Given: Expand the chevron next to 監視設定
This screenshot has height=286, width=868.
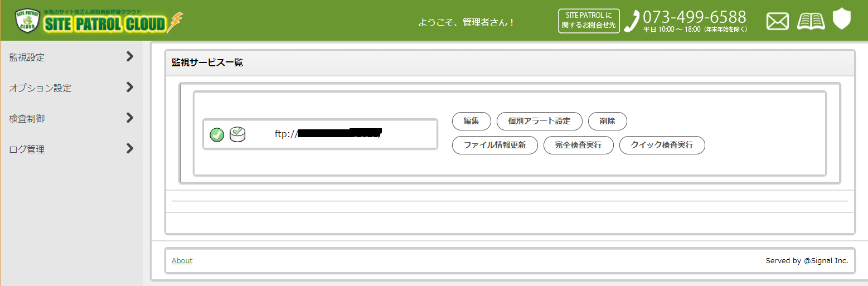Looking at the screenshot, I should pyautogui.click(x=130, y=56).
